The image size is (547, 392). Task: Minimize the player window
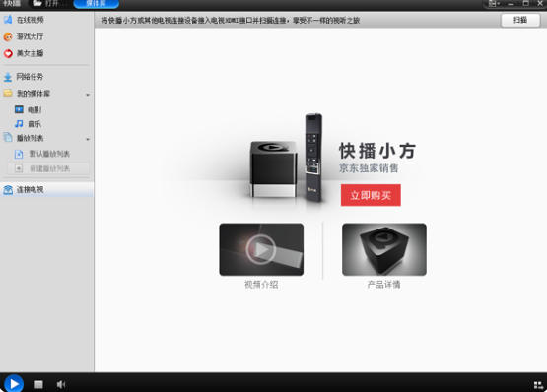tap(511, 4)
